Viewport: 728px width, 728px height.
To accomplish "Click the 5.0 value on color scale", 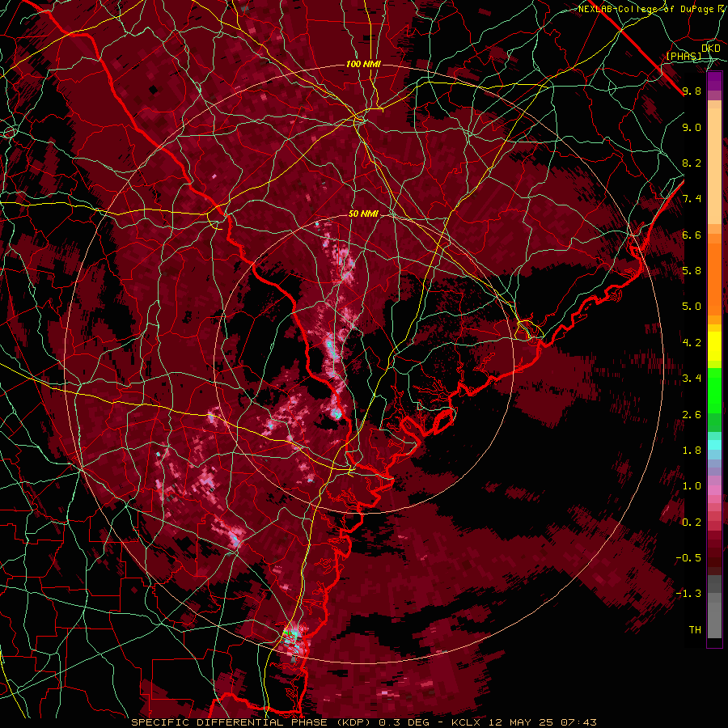I will pyautogui.click(x=692, y=307).
